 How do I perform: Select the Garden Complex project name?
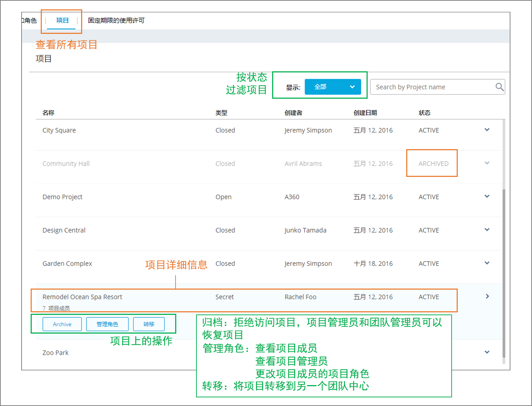(x=67, y=264)
